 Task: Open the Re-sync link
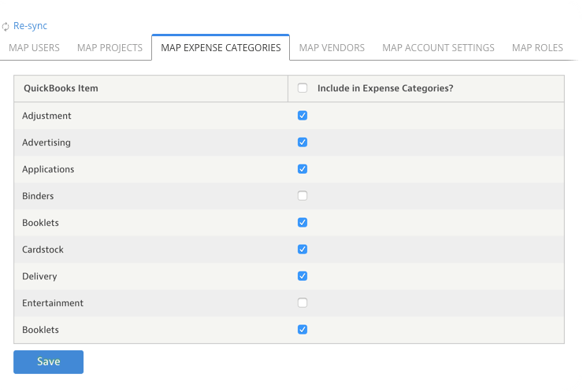click(30, 26)
